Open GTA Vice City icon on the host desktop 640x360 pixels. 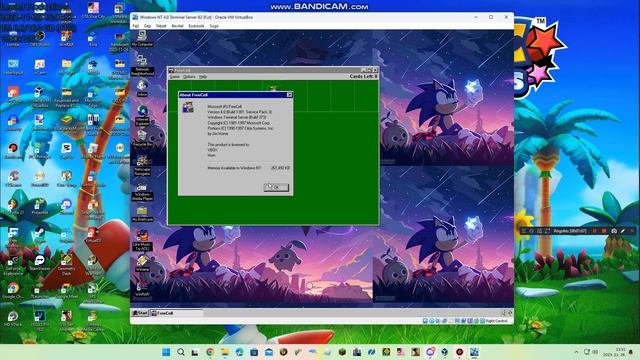point(93,11)
